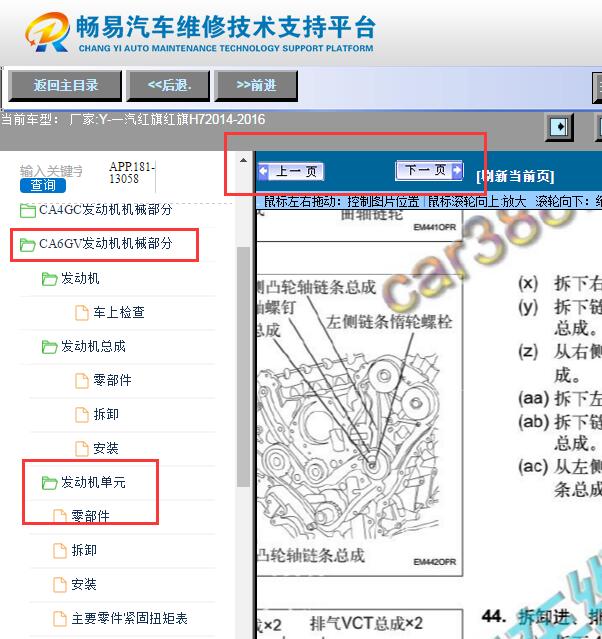Image resolution: width=602 pixels, height=639 pixels.
Task: Collapse the 发动机 folder node
Action: click(80, 279)
